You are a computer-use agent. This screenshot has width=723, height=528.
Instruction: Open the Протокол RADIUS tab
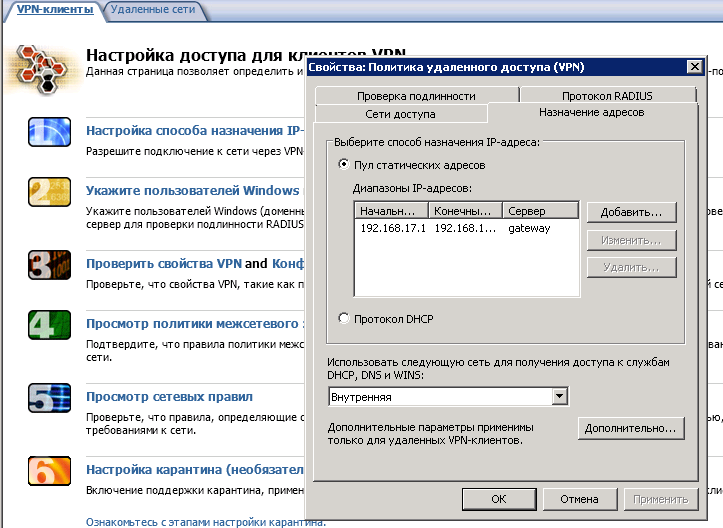tap(607, 95)
